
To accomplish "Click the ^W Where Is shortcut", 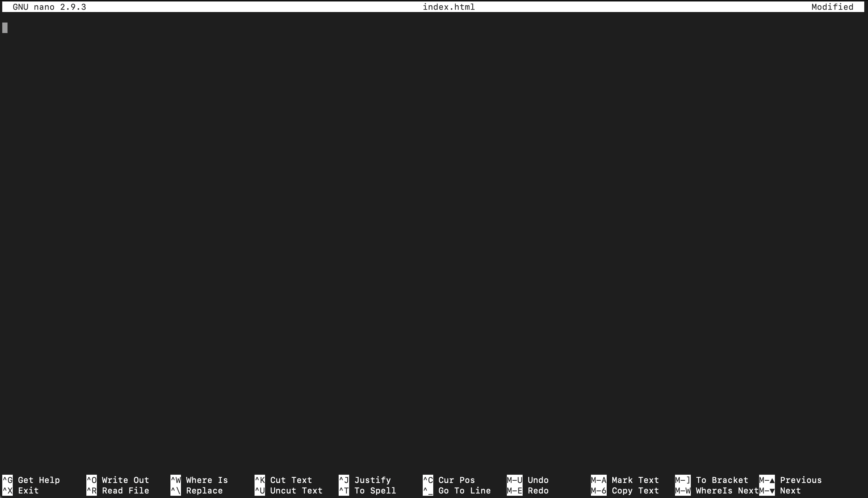I will (199, 480).
